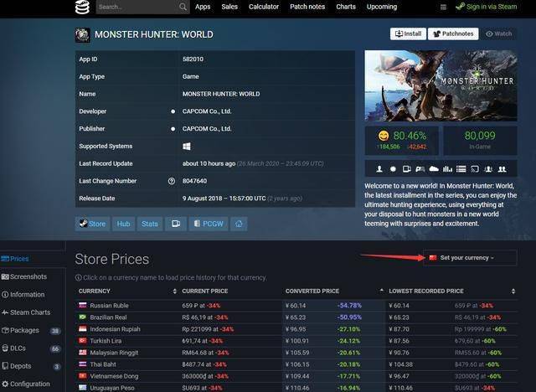
Task: Click the online co-op category icon
Action: pos(488,169)
